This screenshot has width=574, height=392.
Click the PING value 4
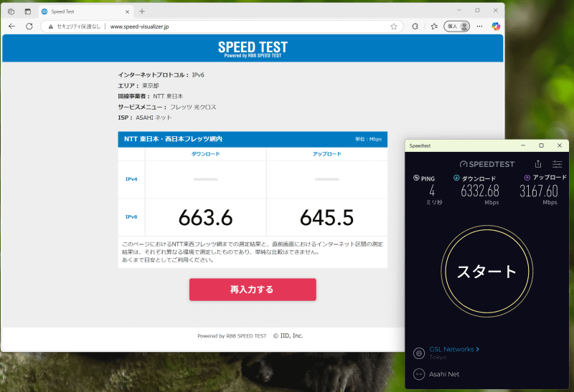[432, 191]
